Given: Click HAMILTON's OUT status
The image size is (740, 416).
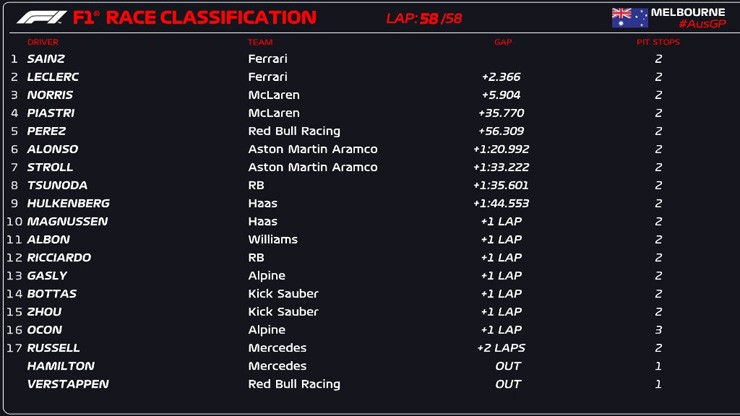Looking at the screenshot, I should click(x=508, y=366).
